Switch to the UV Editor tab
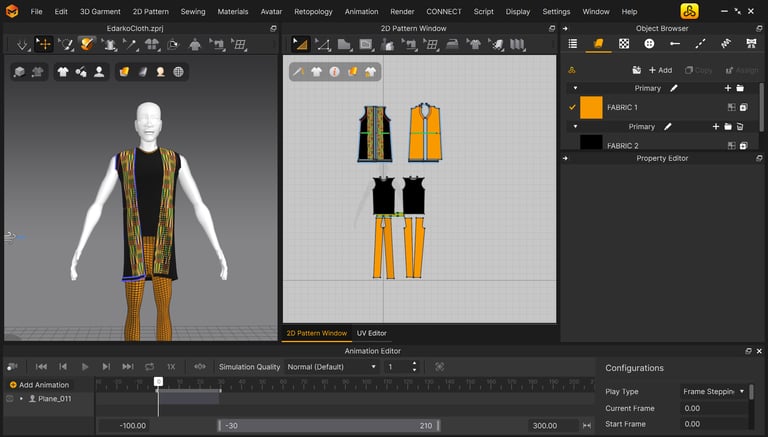Viewport: 768px width, 437px height. 371,333
